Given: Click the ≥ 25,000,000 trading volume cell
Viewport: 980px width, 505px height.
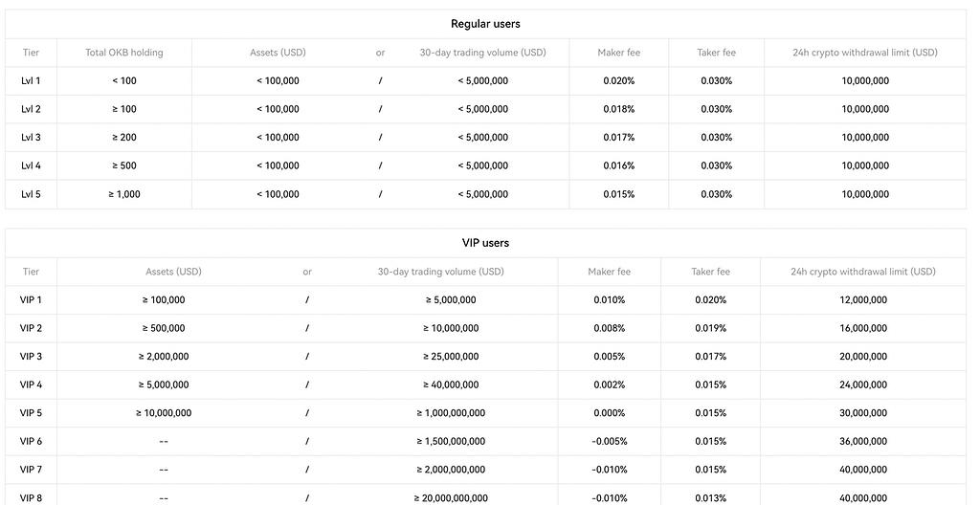Looking at the screenshot, I should point(451,357).
